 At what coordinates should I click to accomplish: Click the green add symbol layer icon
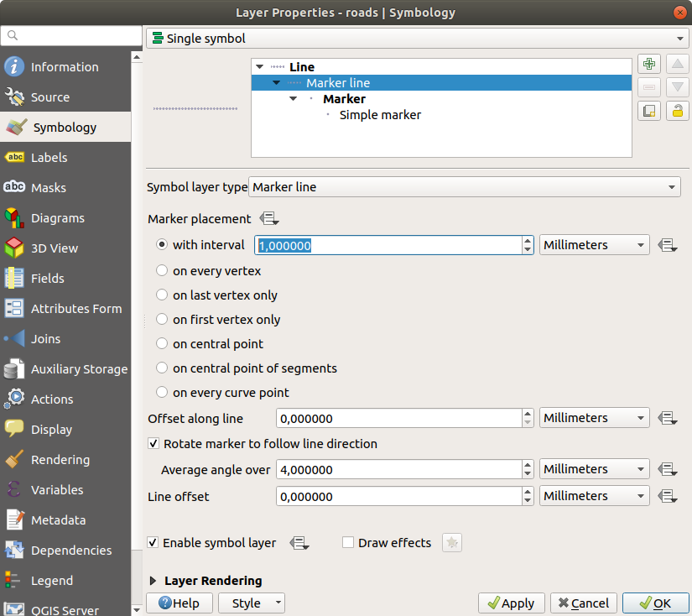[648, 64]
